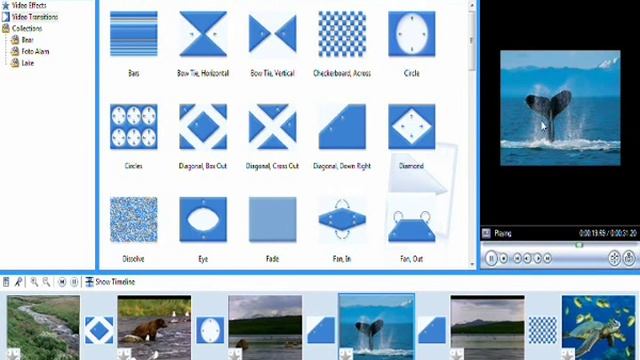Select the Bow Tie, Horizontal transition
640x360 pixels.
coord(203,34)
